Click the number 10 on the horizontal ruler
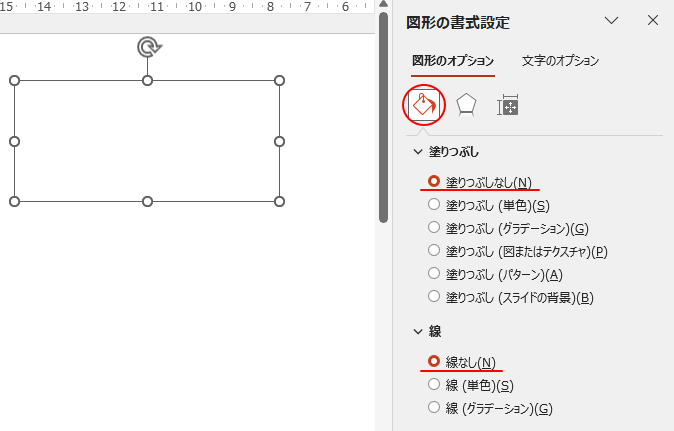 point(195,6)
